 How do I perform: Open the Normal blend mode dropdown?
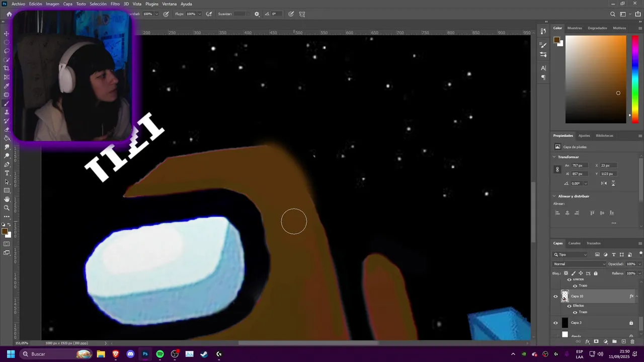(x=580, y=264)
